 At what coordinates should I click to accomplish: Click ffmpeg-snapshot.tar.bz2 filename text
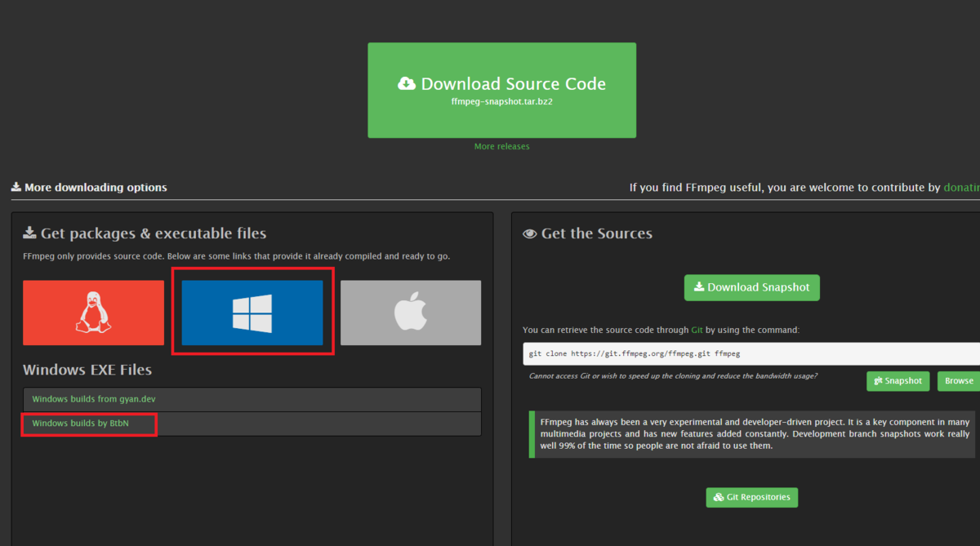501,103
